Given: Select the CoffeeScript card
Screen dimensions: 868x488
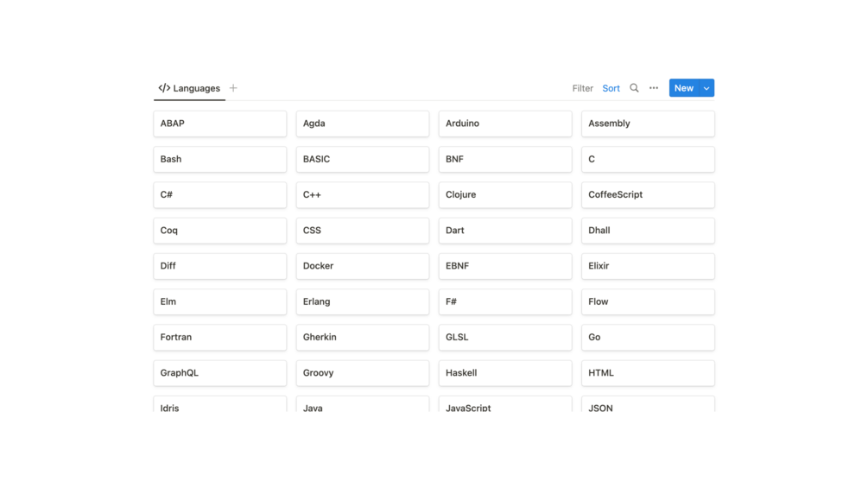Looking at the screenshot, I should point(647,195).
